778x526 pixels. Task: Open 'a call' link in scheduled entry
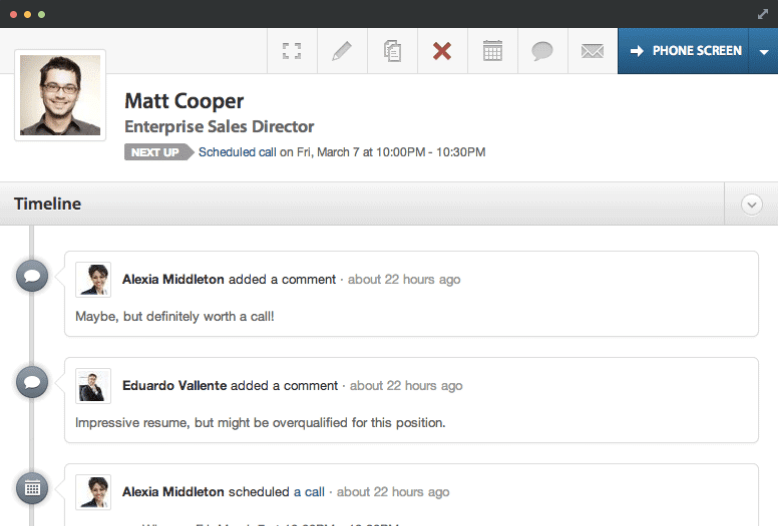[309, 492]
